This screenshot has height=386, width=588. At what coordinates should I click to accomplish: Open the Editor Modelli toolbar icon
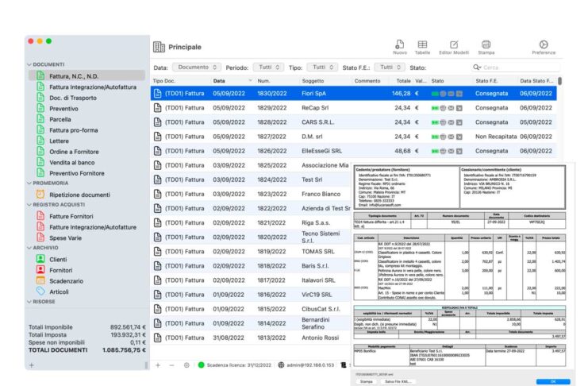(x=454, y=44)
